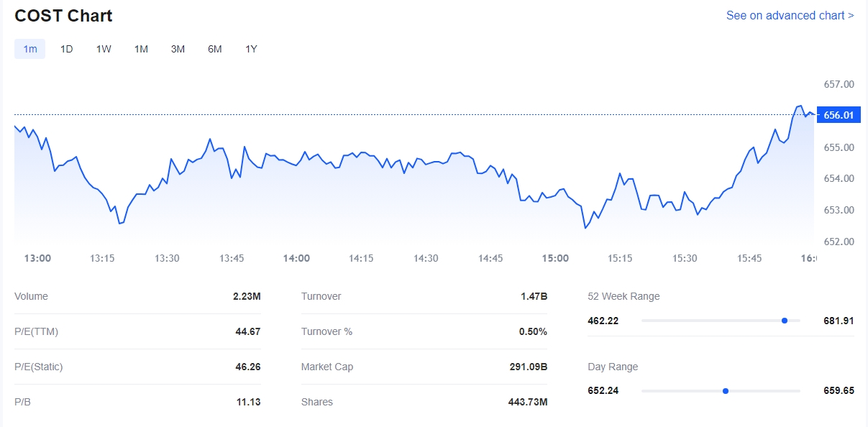The image size is (868, 427).
Task: Click the Day Range slider indicator
Action: pos(726,391)
